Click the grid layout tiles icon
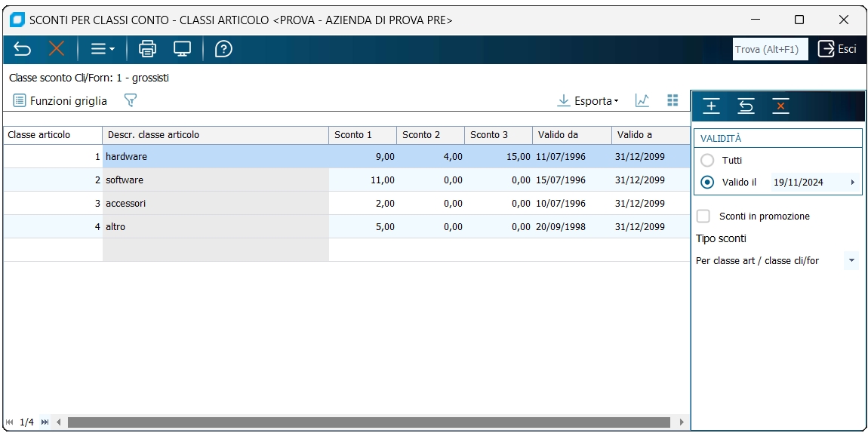Screen dimensions: 868x433 [x=673, y=100]
